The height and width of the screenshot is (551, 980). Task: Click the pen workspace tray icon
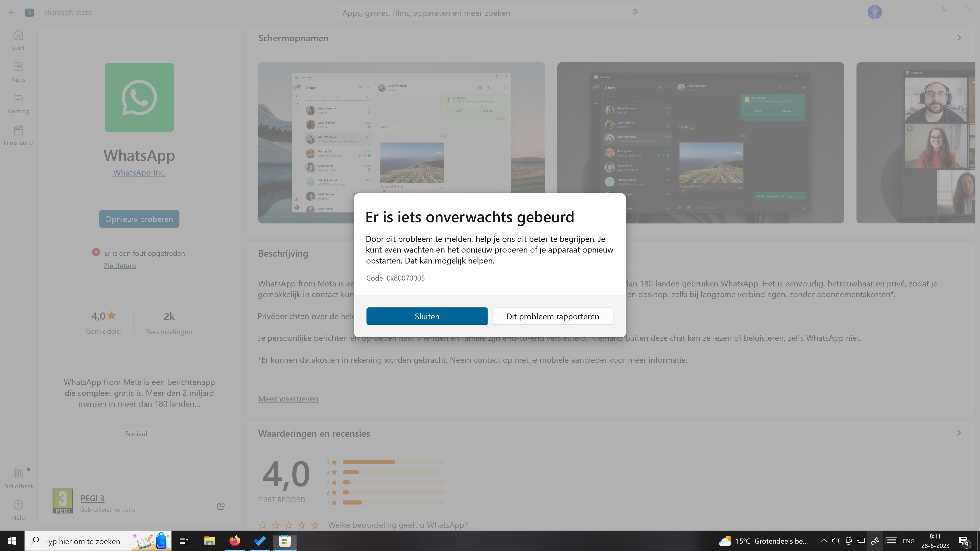[x=875, y=541]
